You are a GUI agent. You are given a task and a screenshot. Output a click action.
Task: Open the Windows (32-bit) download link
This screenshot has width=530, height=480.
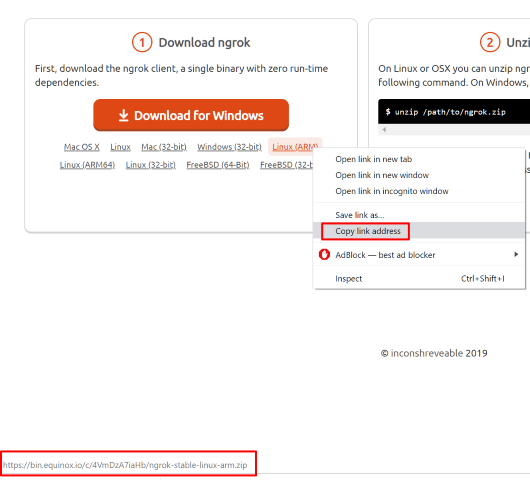tap(230, 147)
